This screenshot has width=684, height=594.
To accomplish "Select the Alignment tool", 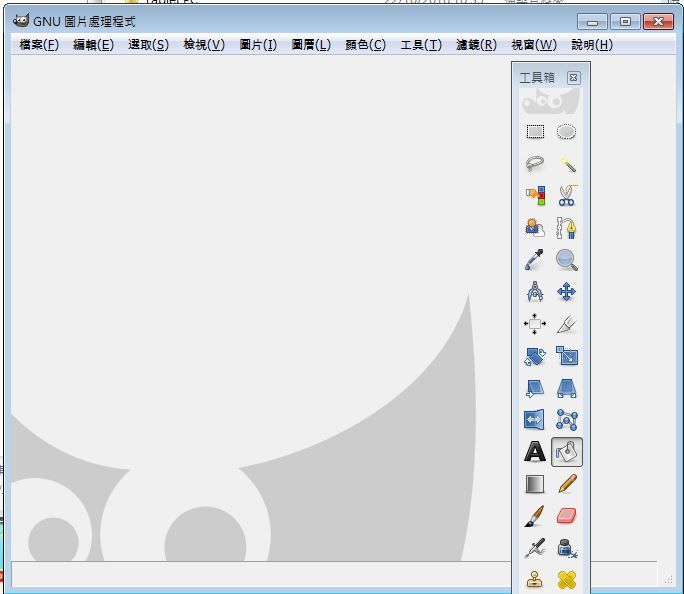I will coord(535,324).
